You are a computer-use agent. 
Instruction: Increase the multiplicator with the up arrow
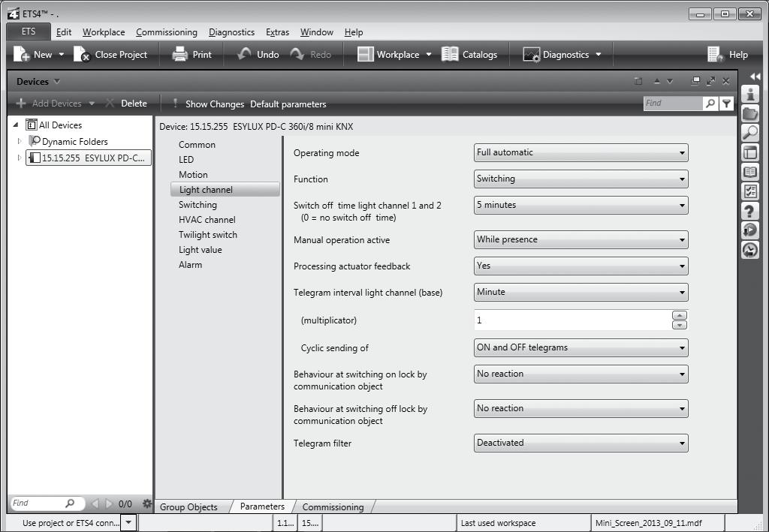[679, 315]
